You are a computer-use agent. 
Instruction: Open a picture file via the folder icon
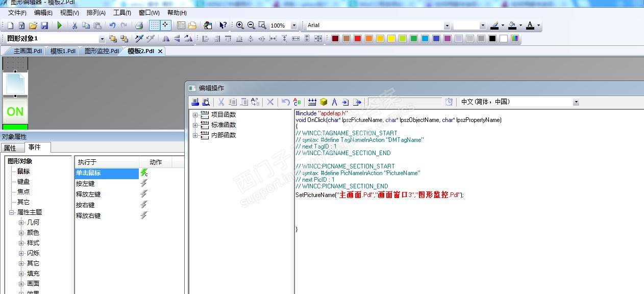tap(33, 26)
